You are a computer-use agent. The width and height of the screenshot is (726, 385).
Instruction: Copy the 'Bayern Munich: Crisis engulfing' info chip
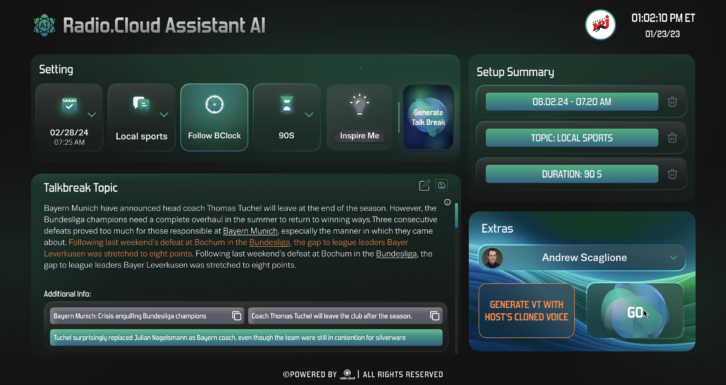pos(237,316)
